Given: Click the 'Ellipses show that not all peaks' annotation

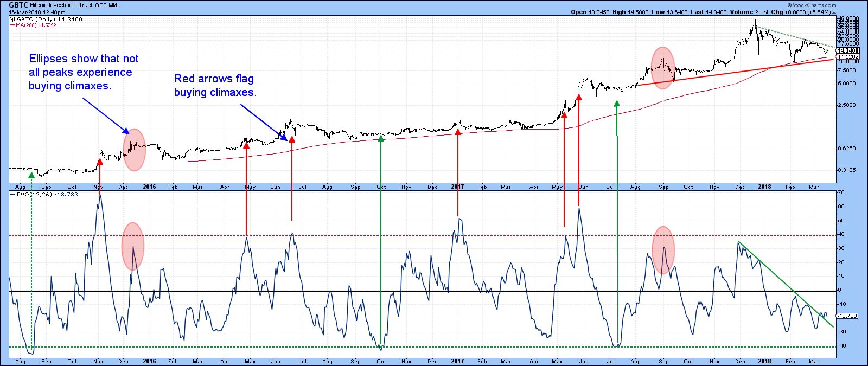Looking at the screenshot, I should coord(84,72).
